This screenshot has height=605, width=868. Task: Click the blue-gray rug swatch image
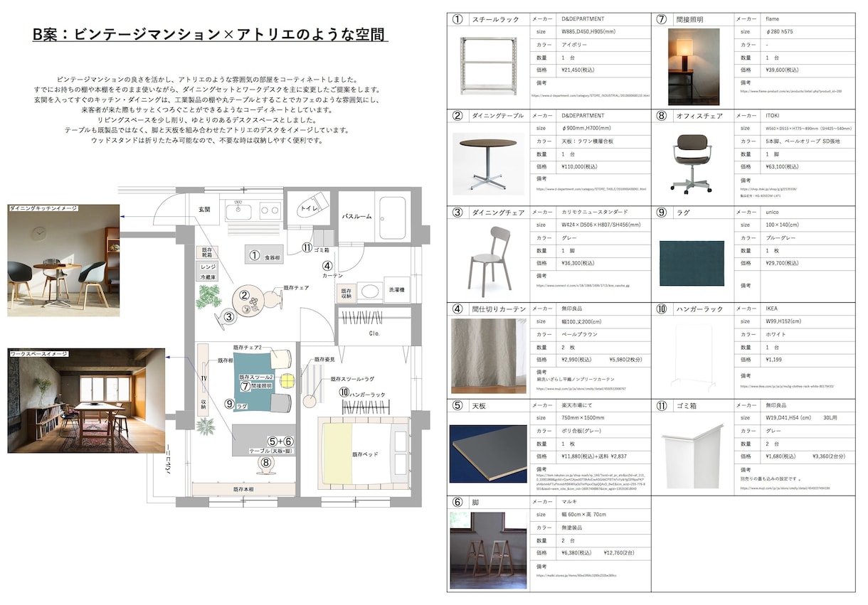[692, 264]
